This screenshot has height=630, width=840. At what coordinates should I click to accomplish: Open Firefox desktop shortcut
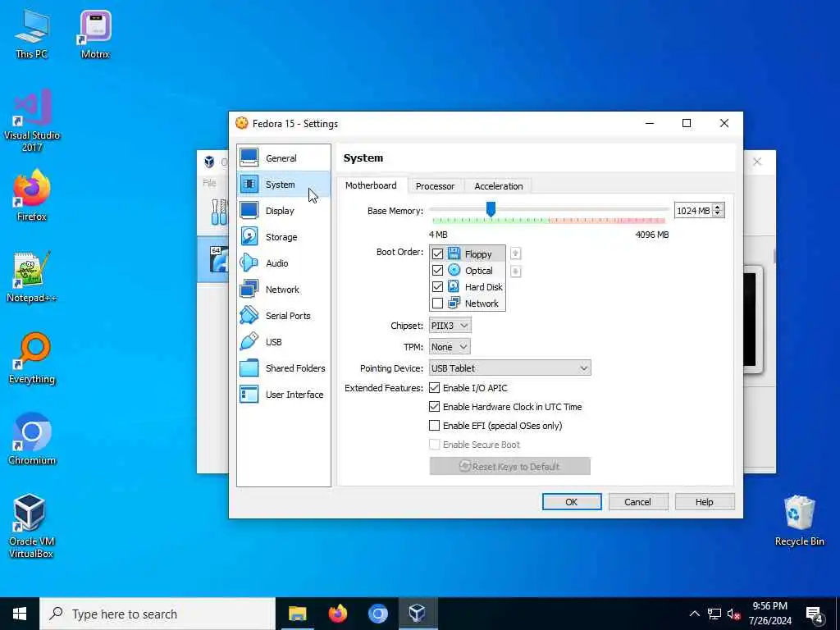32,196
